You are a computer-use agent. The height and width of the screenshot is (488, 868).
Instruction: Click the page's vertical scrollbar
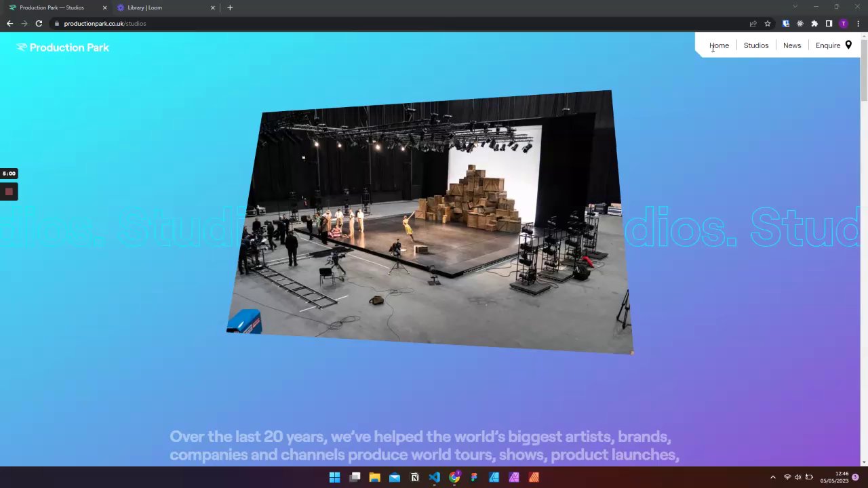pos(863,70)
